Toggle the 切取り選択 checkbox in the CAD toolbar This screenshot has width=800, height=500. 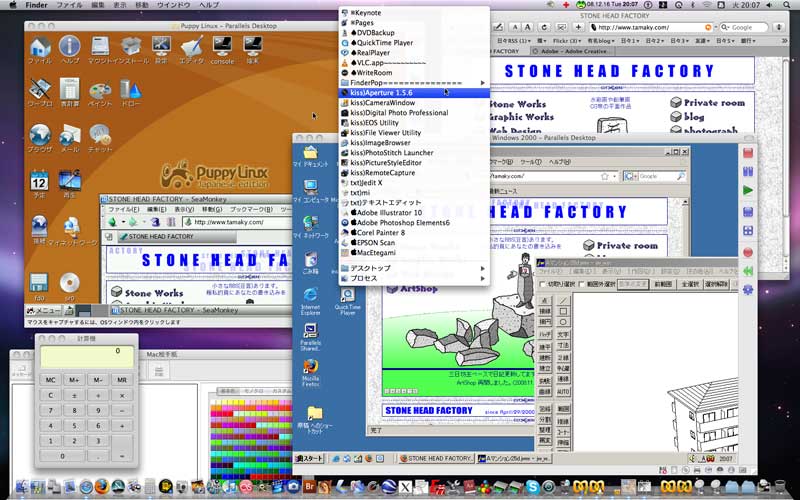pyautogui.click(x=543, y=284)
